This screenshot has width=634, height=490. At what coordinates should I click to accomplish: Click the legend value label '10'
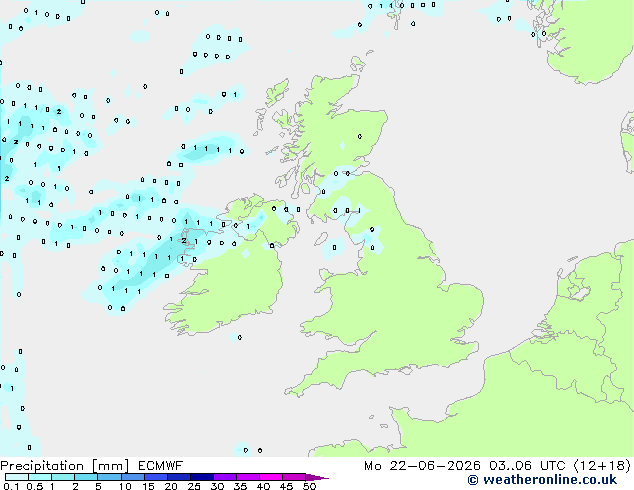click(x=125, y=486)
